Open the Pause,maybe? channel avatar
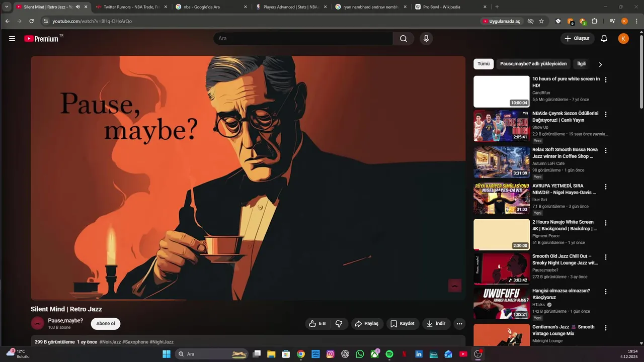 point(37,324)
